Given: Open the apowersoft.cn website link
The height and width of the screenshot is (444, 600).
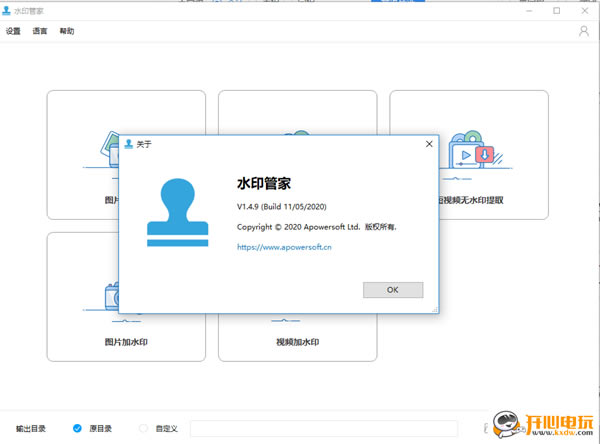Looking at the screenshot, I should (284, 247).
